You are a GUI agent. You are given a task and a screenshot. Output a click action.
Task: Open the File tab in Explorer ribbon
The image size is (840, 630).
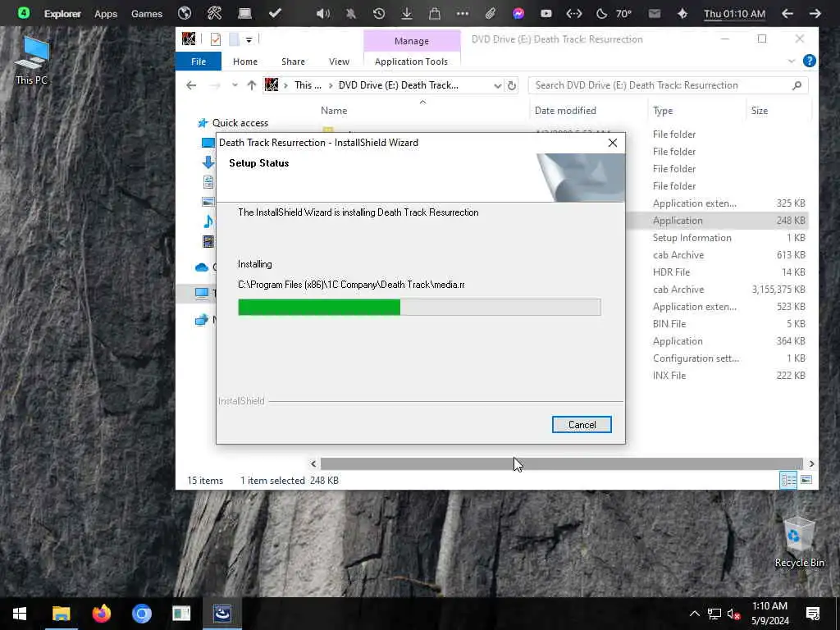click(199, 62)
